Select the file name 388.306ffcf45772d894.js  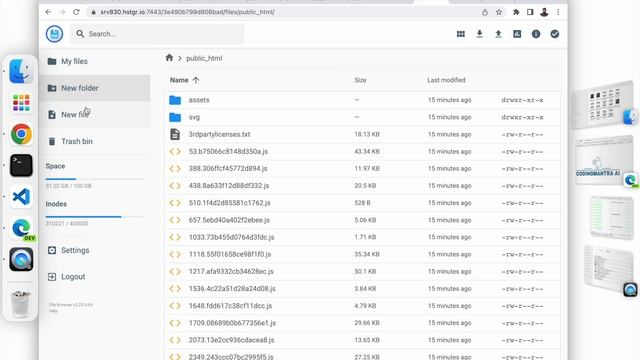click(x=228, y=169)
